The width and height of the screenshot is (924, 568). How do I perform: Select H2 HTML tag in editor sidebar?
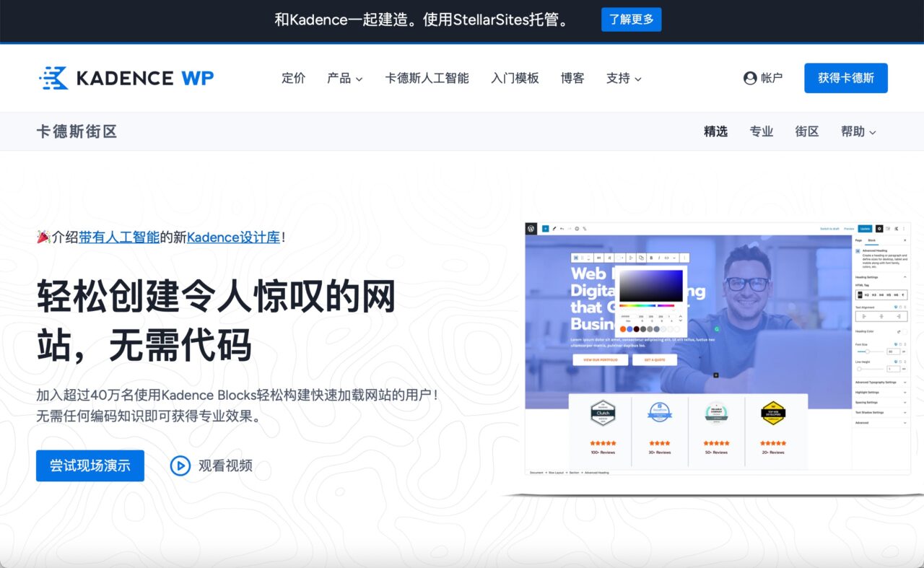[x=866, y=295]
